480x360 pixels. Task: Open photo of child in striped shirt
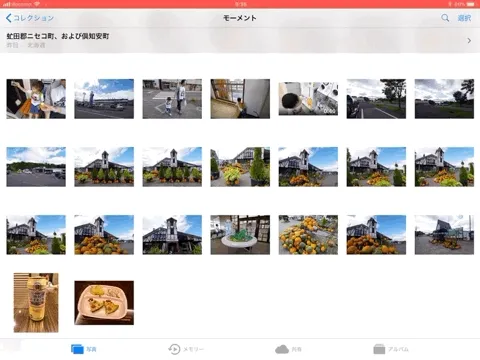pyautogui.click(x=36, y=99)
